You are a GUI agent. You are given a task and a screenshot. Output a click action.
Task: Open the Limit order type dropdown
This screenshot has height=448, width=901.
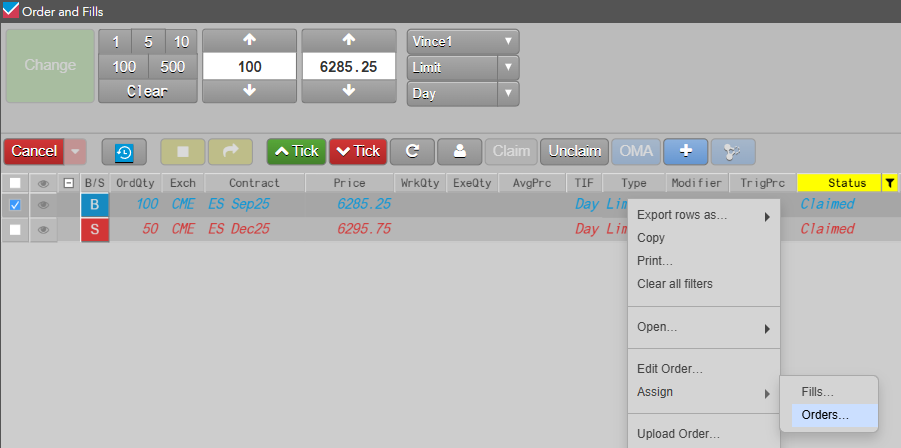click(463, 68)
